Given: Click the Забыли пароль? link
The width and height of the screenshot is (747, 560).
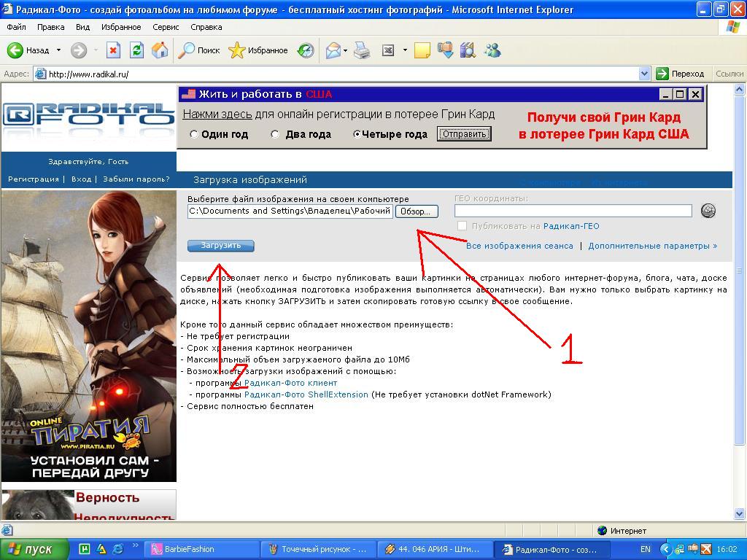Looking at the screenshot, I should tap(136, 179).
